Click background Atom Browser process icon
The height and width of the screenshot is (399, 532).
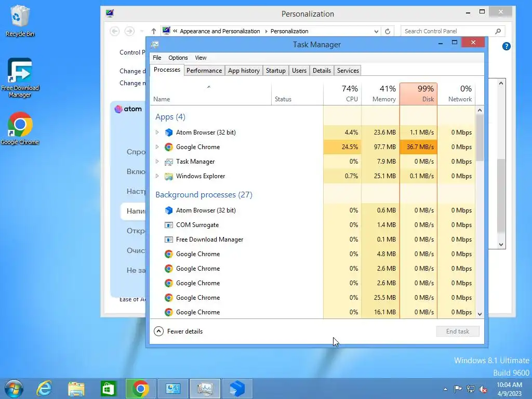(169, 210)
